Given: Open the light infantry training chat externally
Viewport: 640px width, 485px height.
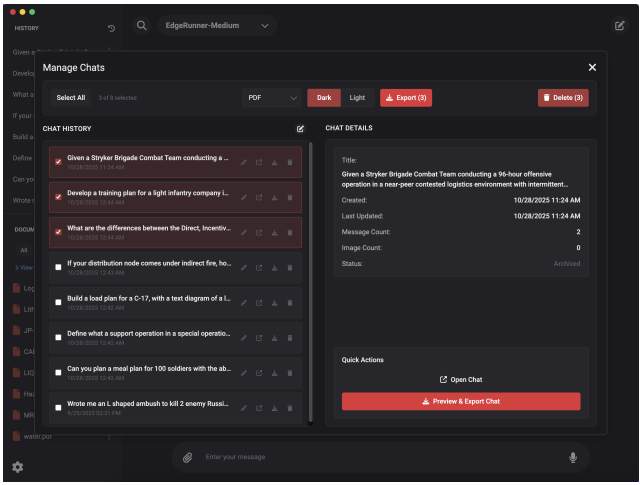Looking at the screenshot, I should 259,198.
